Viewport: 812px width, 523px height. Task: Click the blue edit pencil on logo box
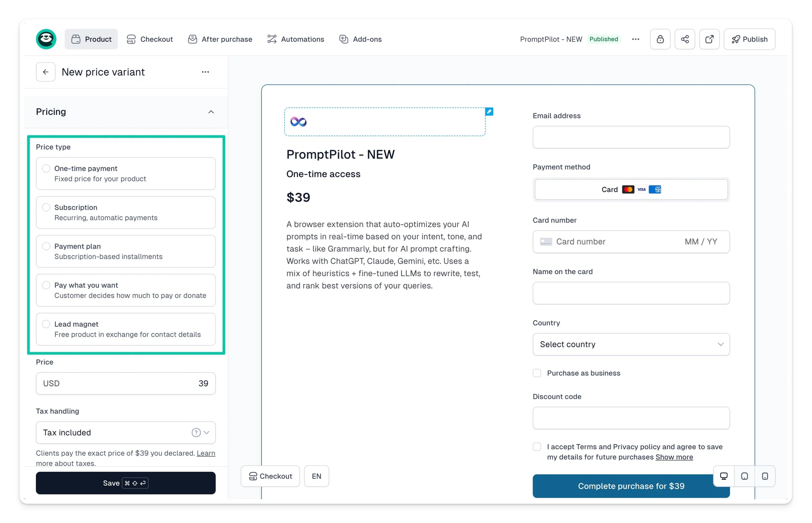tap(489, 111)
